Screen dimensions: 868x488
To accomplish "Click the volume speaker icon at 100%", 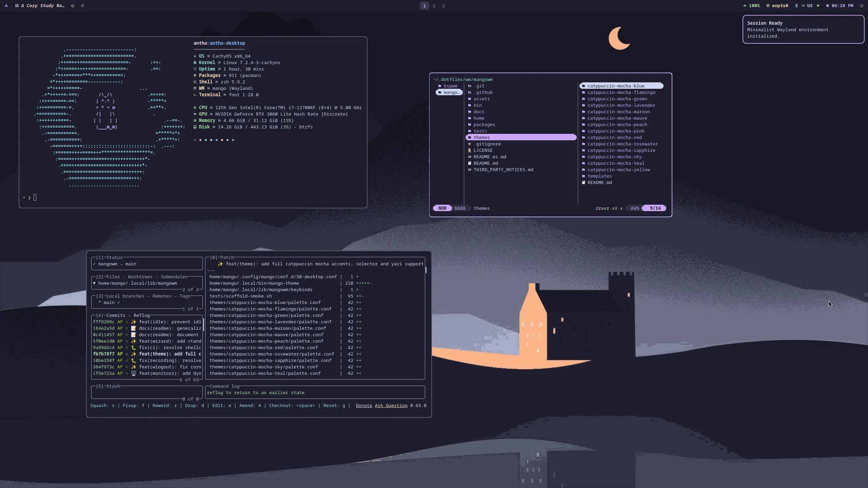I will 745,6.
